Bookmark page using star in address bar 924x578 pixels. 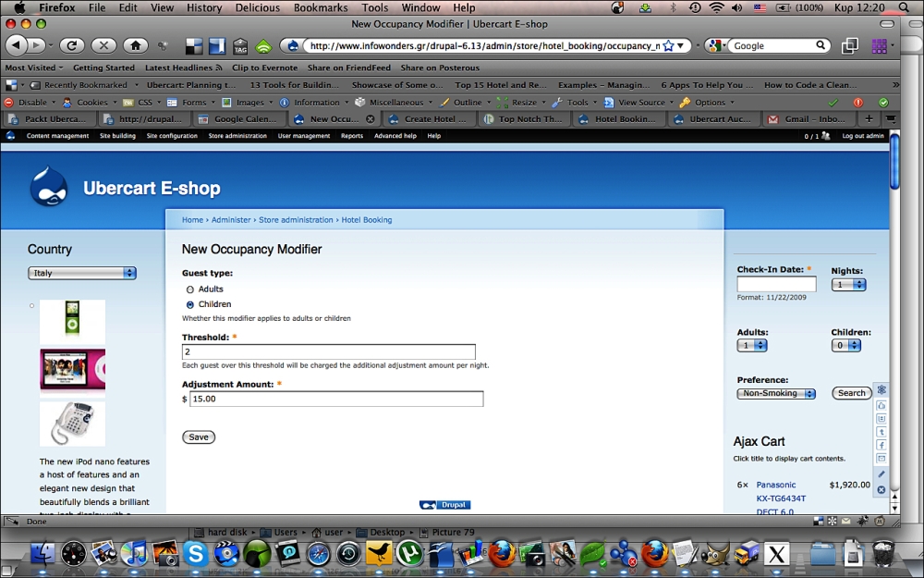(668, 45)
